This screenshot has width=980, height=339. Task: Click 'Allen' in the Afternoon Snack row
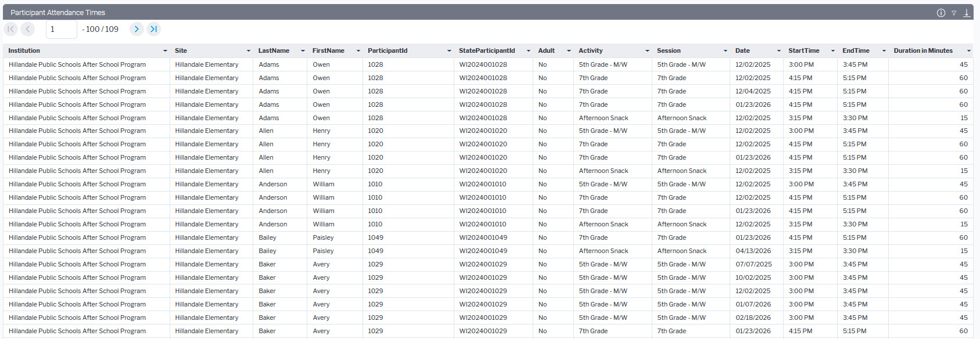point(266,171)
